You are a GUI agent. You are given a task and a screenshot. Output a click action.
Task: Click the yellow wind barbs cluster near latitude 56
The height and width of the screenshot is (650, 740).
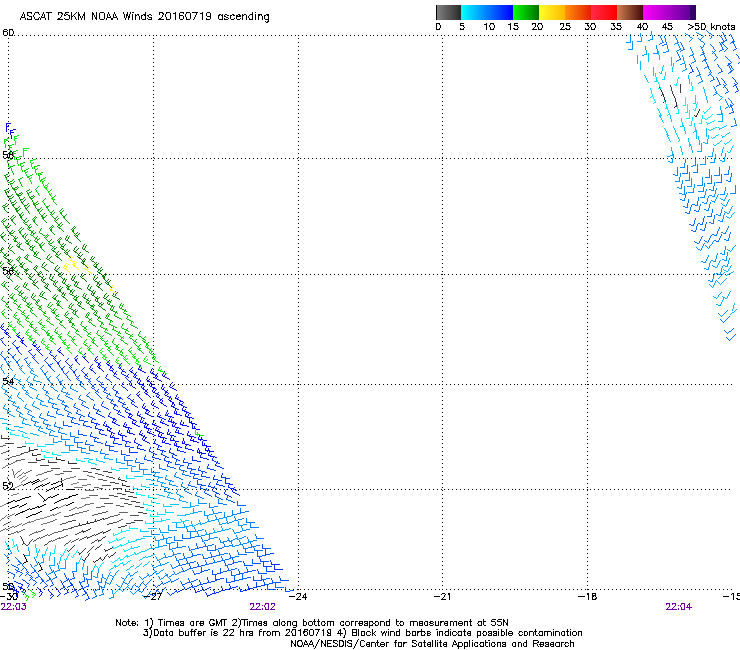[x=76, y=266]
